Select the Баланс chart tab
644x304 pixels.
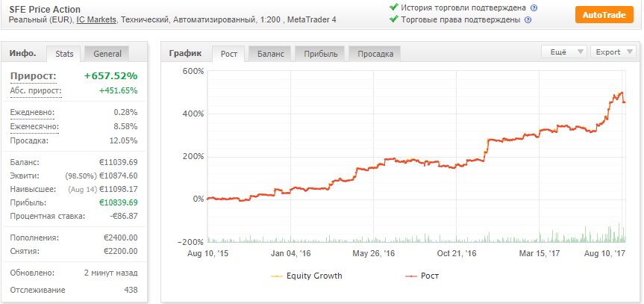(x=271, y=54)
